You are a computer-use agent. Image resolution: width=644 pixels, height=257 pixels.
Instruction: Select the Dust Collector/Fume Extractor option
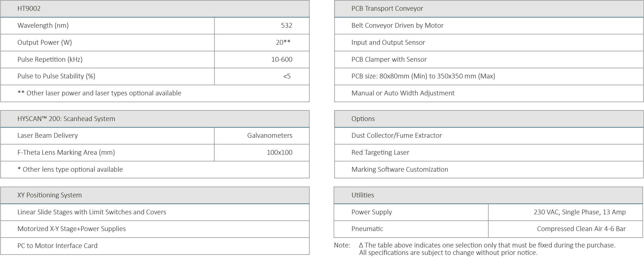click(396, 136)
